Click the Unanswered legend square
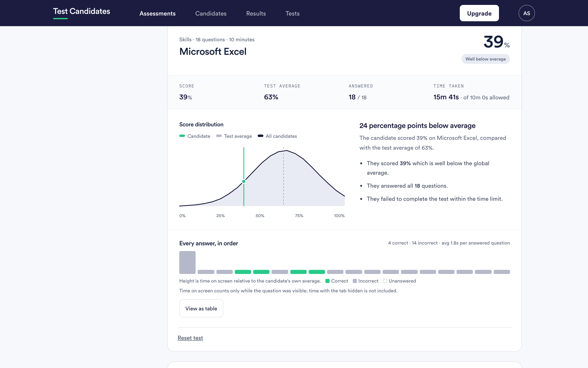This screenshot has width=588, height=368. [x=385, y=281]
